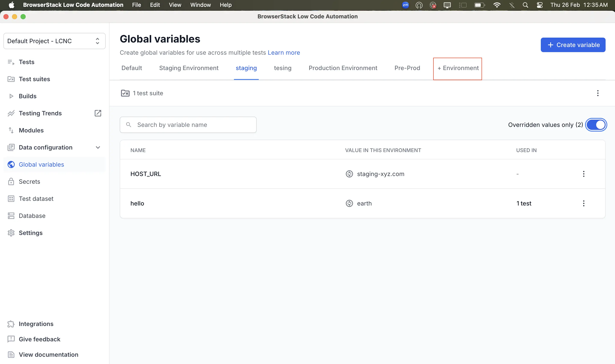Open the Window menu in menu bar

pos(200,5)
